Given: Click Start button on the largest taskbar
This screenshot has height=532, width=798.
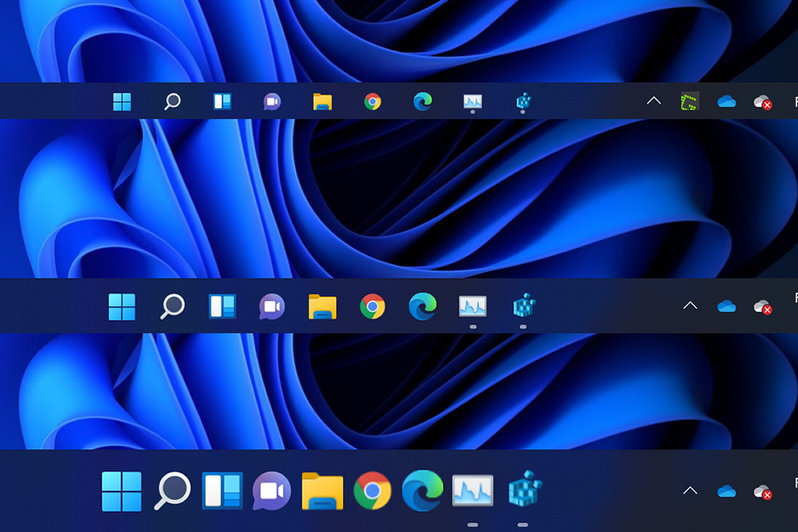Looking at the screenshot, I should tap(122, 491).
